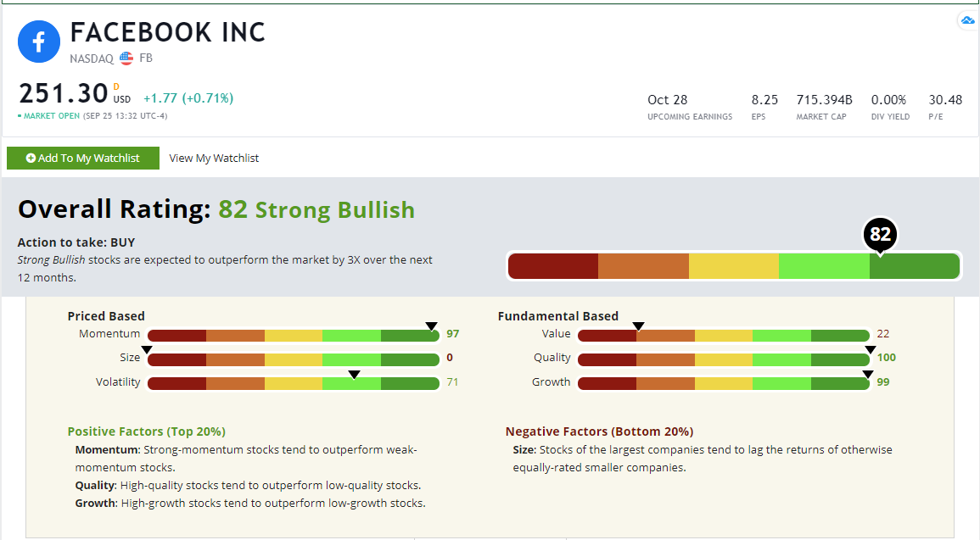980x540 pixels.
Task: Click the Value marker at 22
Action: pyautogui.click(x=639, y=324)
